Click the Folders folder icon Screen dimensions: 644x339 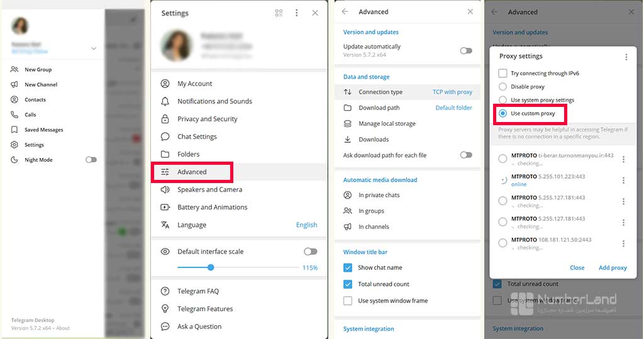165,155
